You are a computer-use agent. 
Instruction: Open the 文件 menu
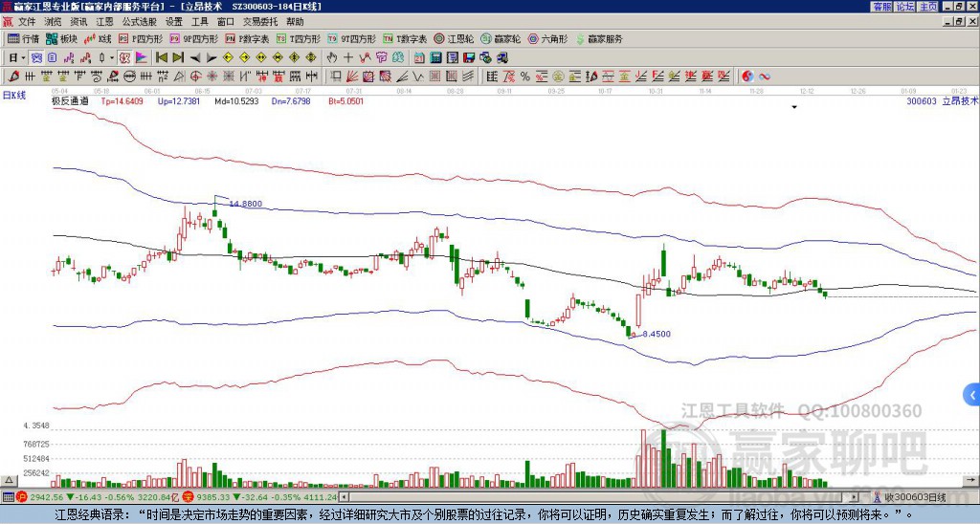pos(27,22)
